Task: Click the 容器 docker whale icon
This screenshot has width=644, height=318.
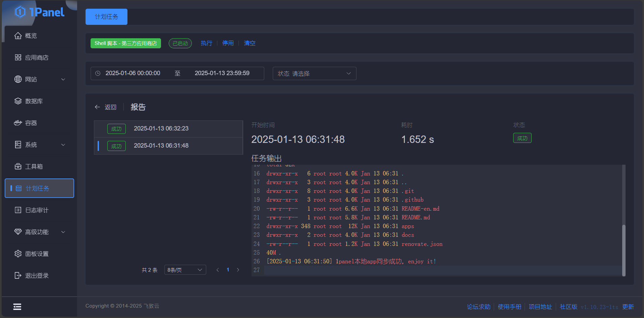Action: click(x=18, y=123)
